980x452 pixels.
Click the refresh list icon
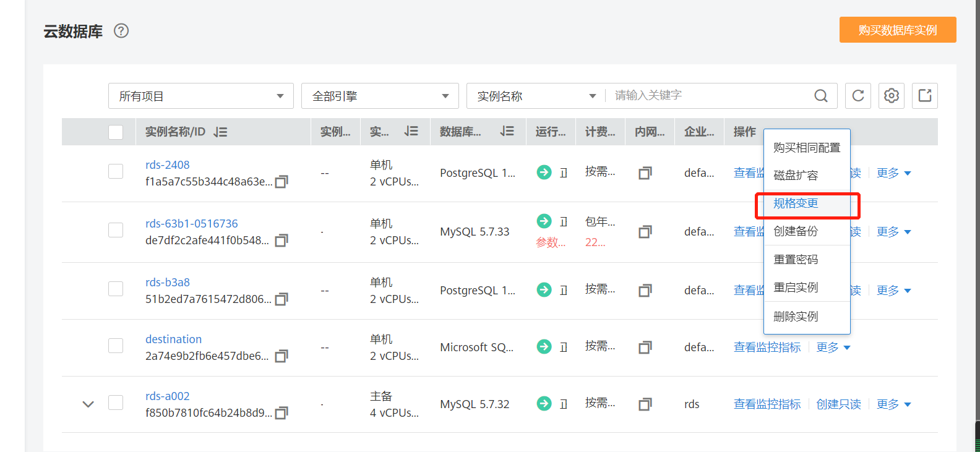tap(858, 96)
